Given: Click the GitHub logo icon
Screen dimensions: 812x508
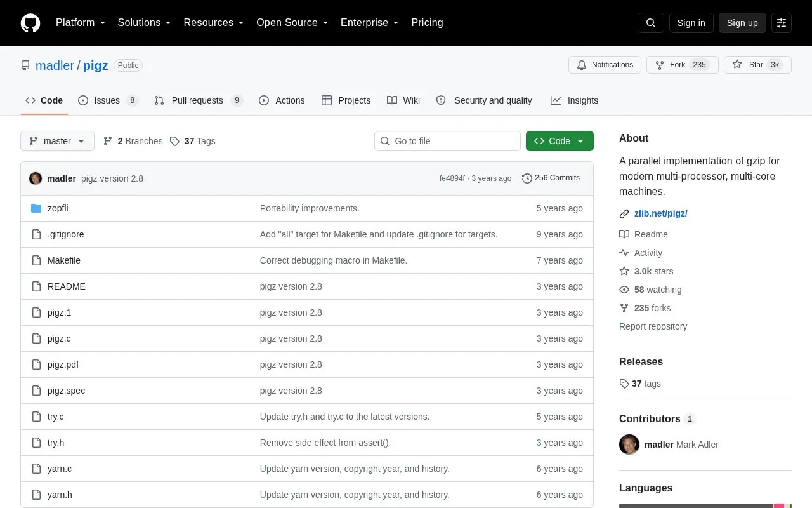Looking at the screenshot, I should (x=30, y=23).
